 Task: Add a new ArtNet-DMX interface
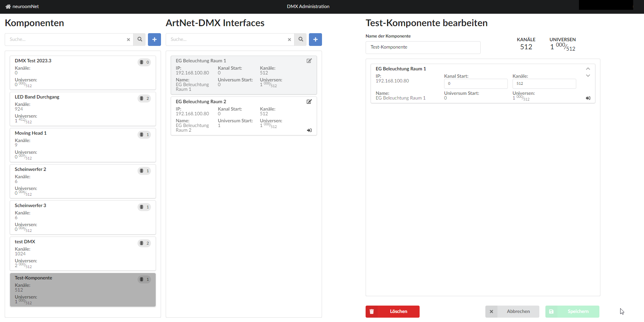coord(315,40)
